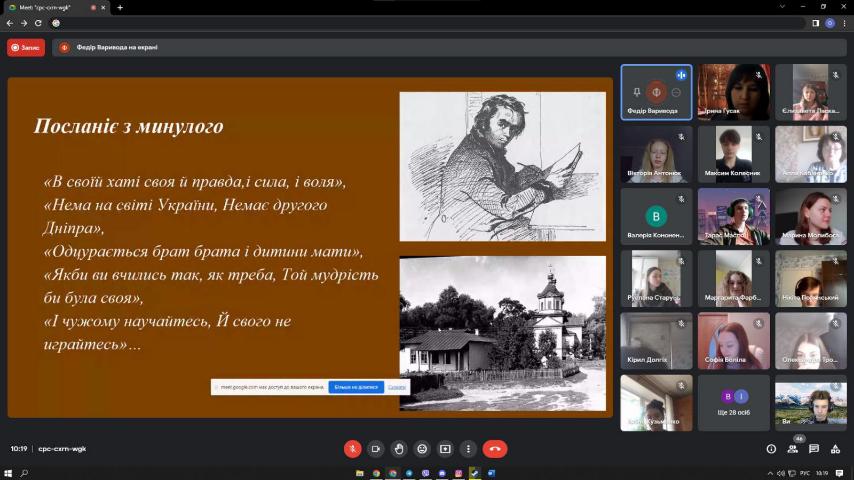
Task: Click the present screen button
Action: [x=445, y=449]
